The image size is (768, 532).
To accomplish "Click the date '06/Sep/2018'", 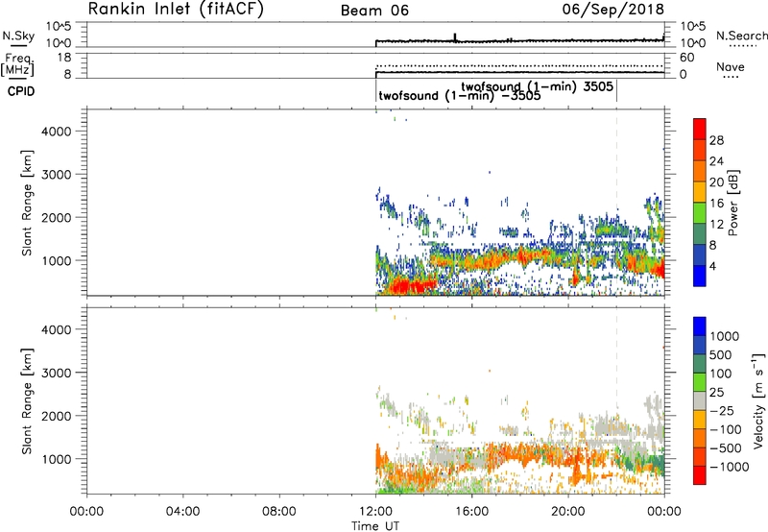I will 613,9.
